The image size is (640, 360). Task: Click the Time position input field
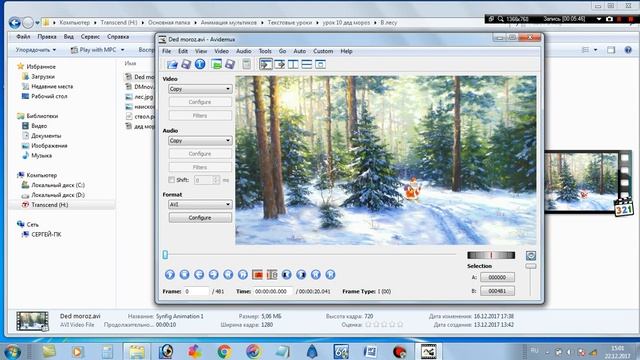273,291
